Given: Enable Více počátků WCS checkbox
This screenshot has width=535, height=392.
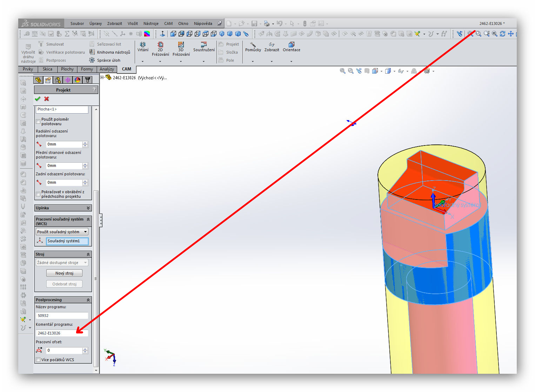Looking at the screenshot, I should click(38, 360).
